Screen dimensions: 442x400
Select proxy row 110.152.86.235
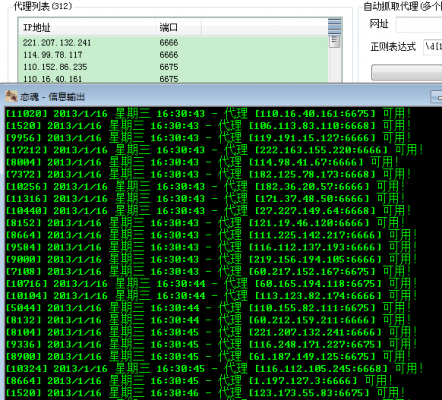tap(173, 67)
